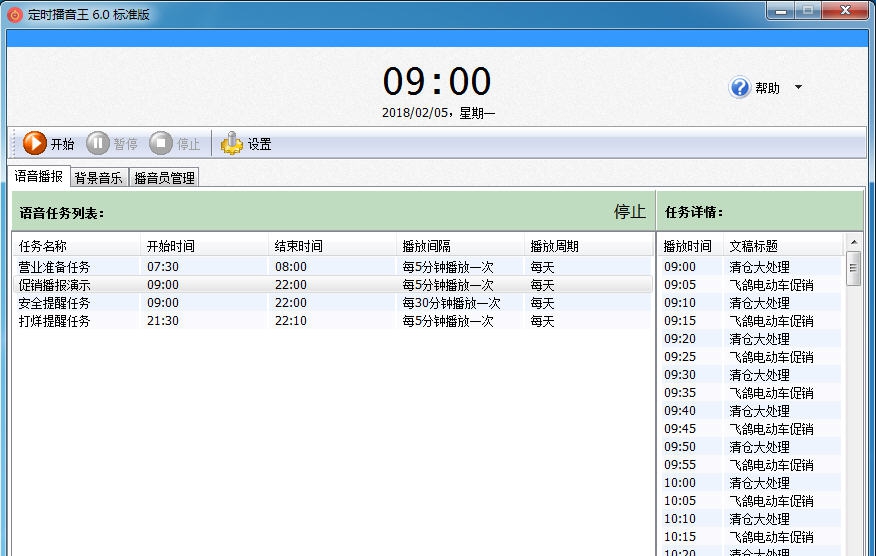Select the 09:25 detail row
Viewport: 876px width, 556px height.
click(750, 357)
